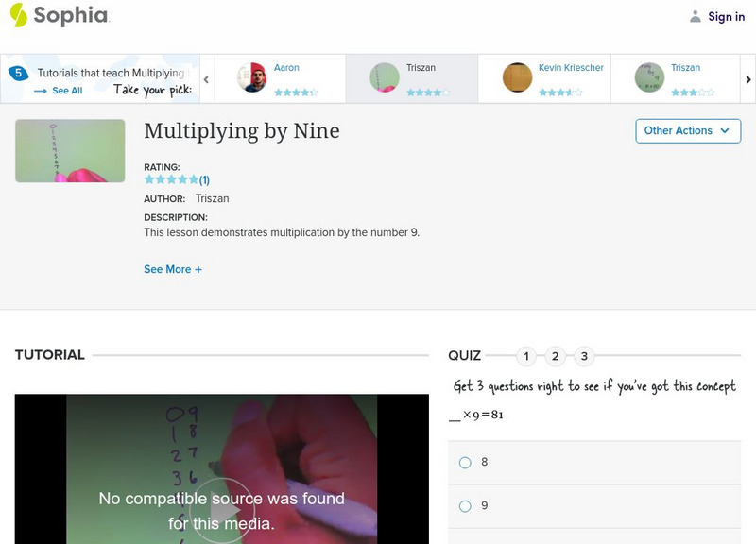Open the Other Actions dropdown
This screenshot has width=756, height=544.
coord(686,130)
